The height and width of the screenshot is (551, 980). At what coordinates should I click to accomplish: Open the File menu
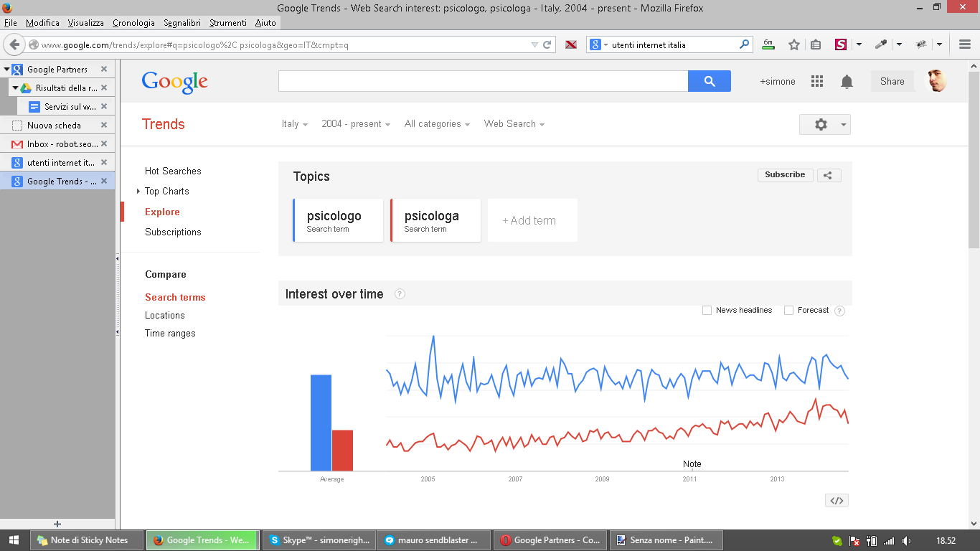(x=11, y=23)
